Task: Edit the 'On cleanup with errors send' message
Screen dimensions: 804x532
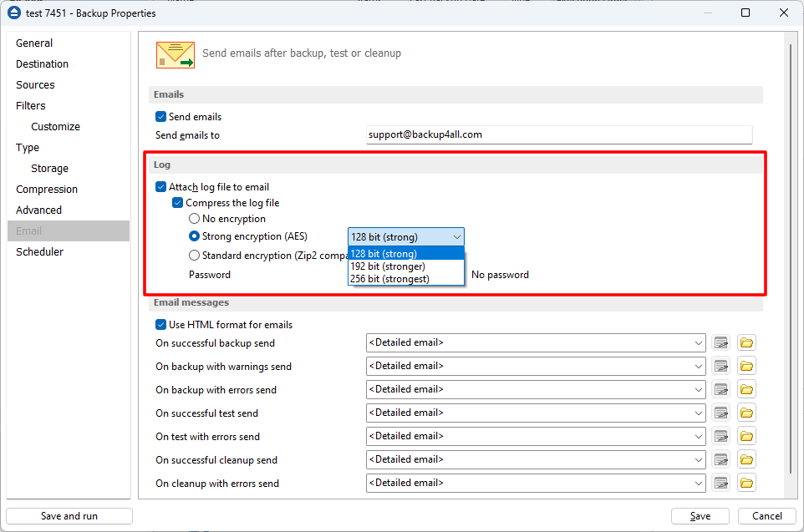Action: (x=720, y=483)
